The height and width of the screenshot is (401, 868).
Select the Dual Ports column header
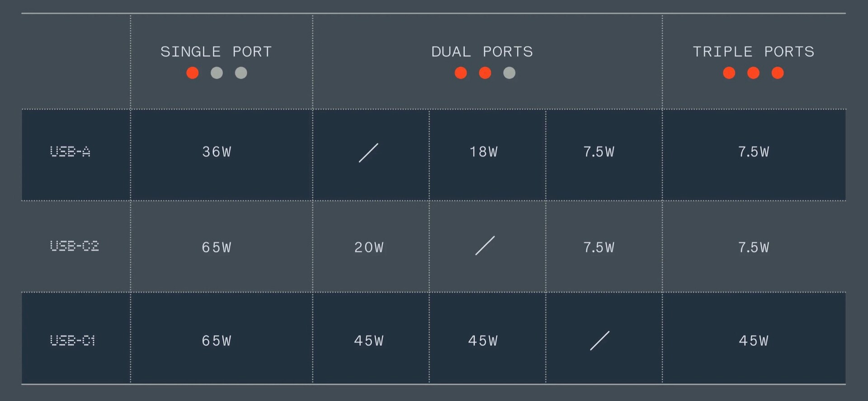click(482, 51)
